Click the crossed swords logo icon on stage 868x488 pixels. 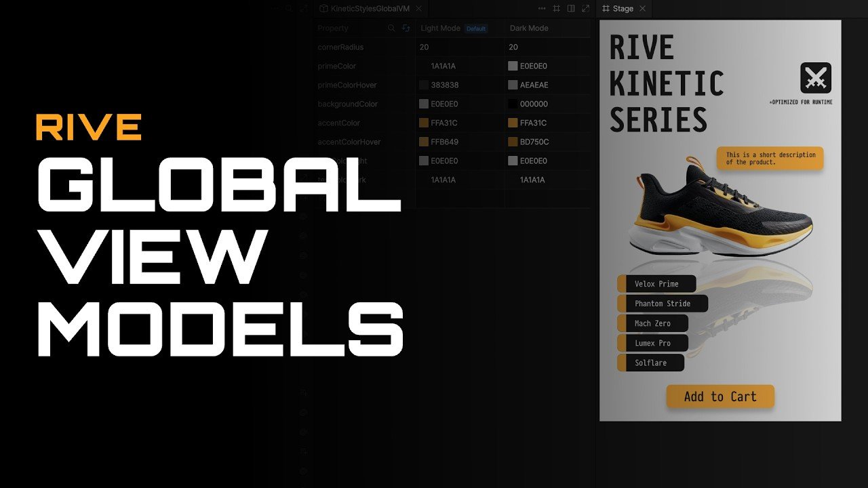click(x=816, y=78)
